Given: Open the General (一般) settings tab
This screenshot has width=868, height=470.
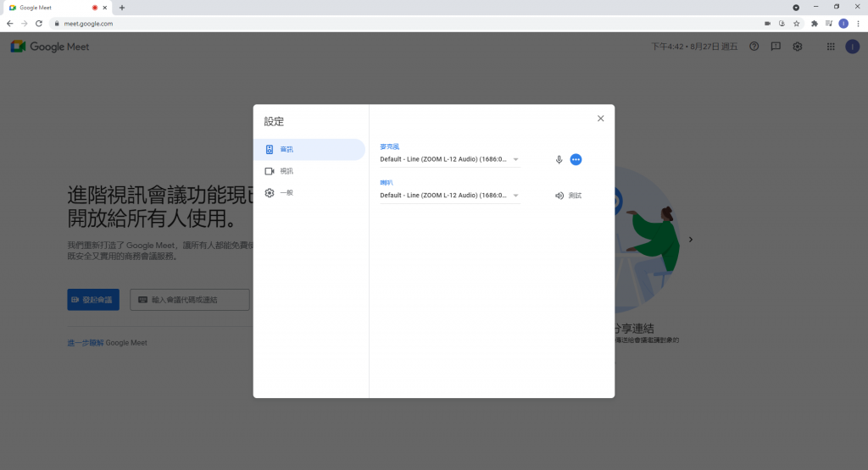Looking at the screenshot, I should 309,193.
